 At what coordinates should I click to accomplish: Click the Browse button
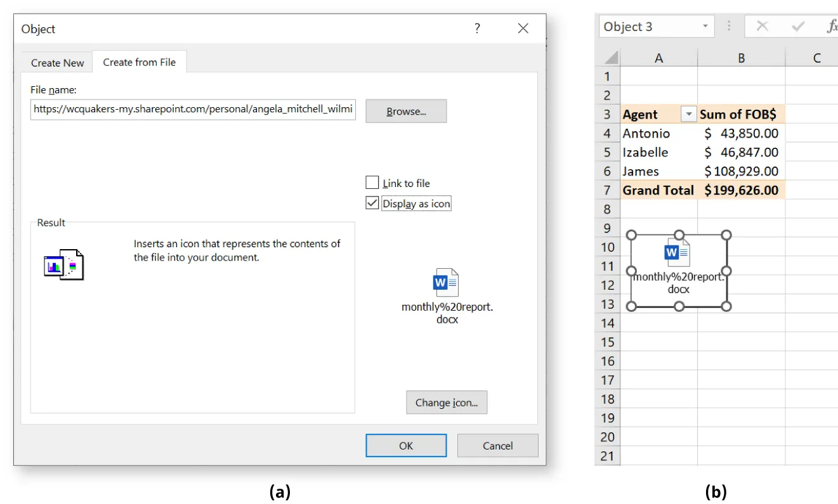(x=406, y=110)
